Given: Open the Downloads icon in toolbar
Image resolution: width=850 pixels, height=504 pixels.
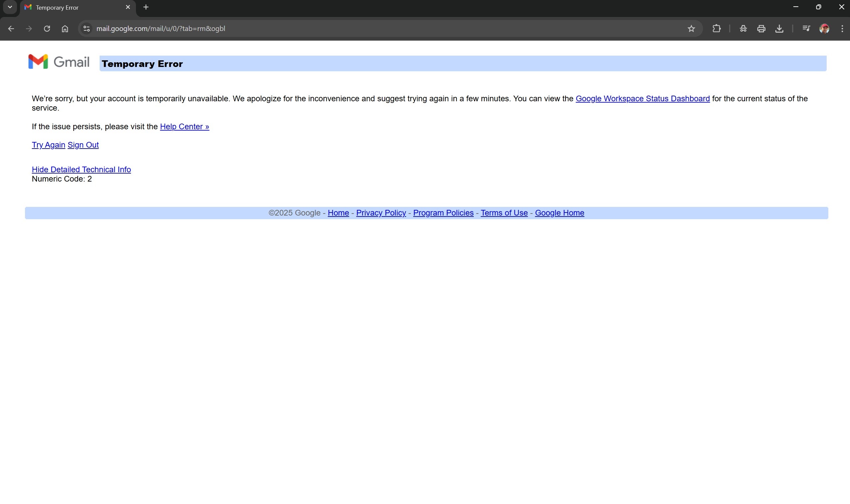Looking at the screenshot, I should click(779, 29).
